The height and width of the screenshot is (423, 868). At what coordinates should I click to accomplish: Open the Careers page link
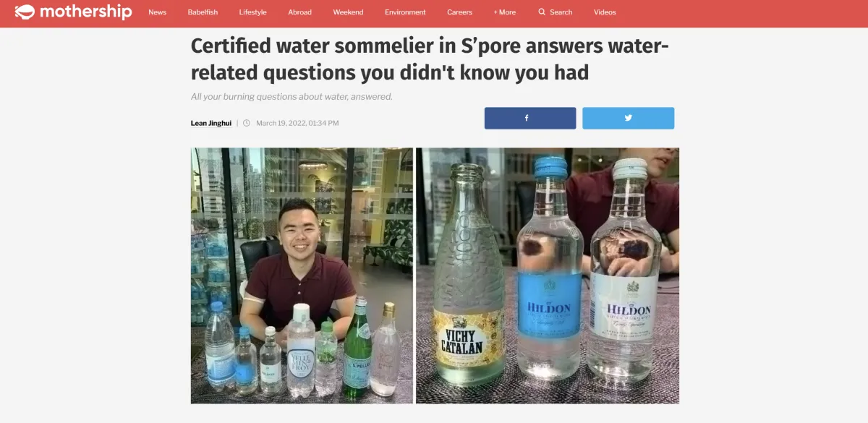459,12
